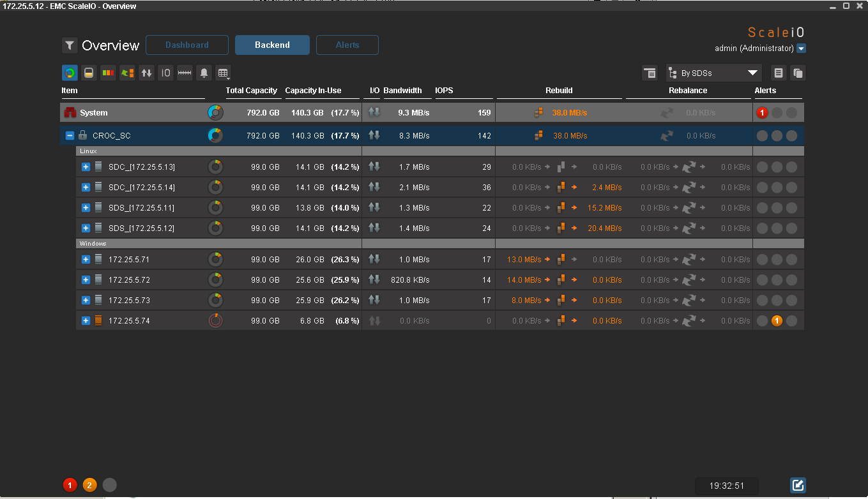Click the filter funnel icon beside Overview

70,45
